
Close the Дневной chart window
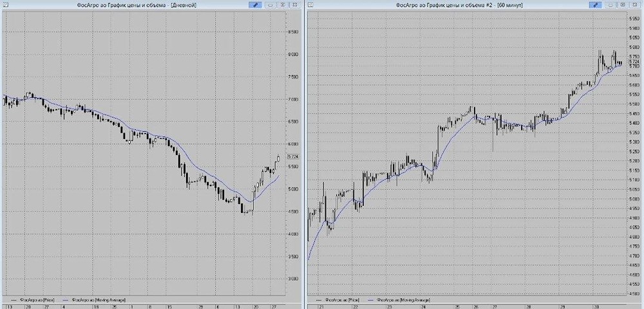[294, 5]
